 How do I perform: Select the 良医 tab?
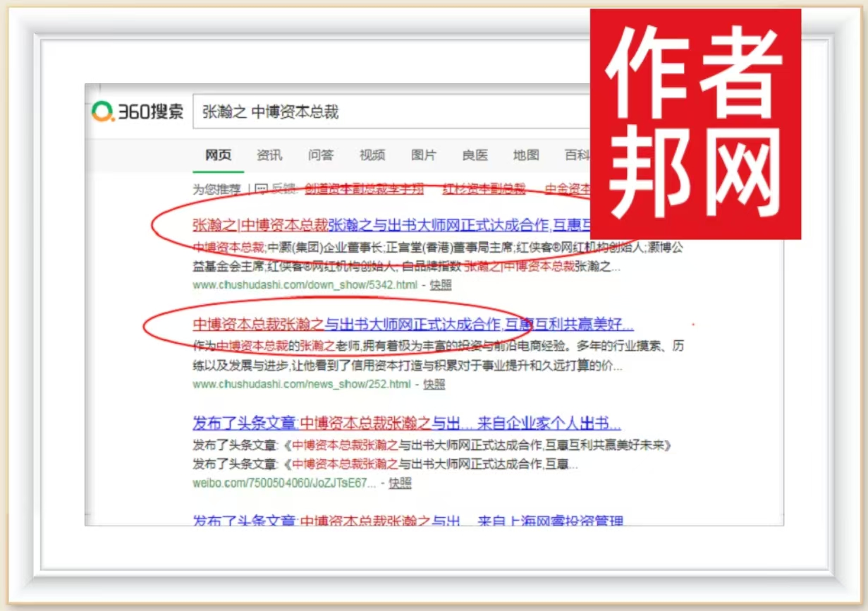(475, 155)
